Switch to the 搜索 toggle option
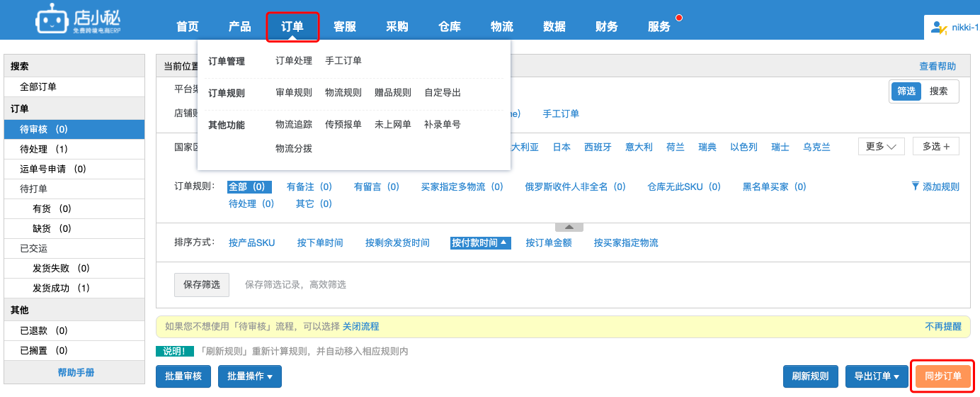The image size is (980, 397). pyautogui.click(x=938, y=91)
